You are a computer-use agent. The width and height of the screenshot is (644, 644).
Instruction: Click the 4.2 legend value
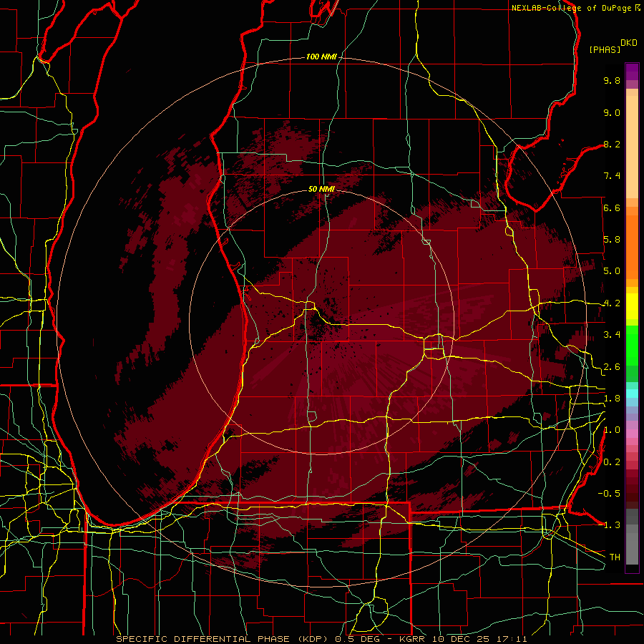pyautogui.click(x=612, y=303)
